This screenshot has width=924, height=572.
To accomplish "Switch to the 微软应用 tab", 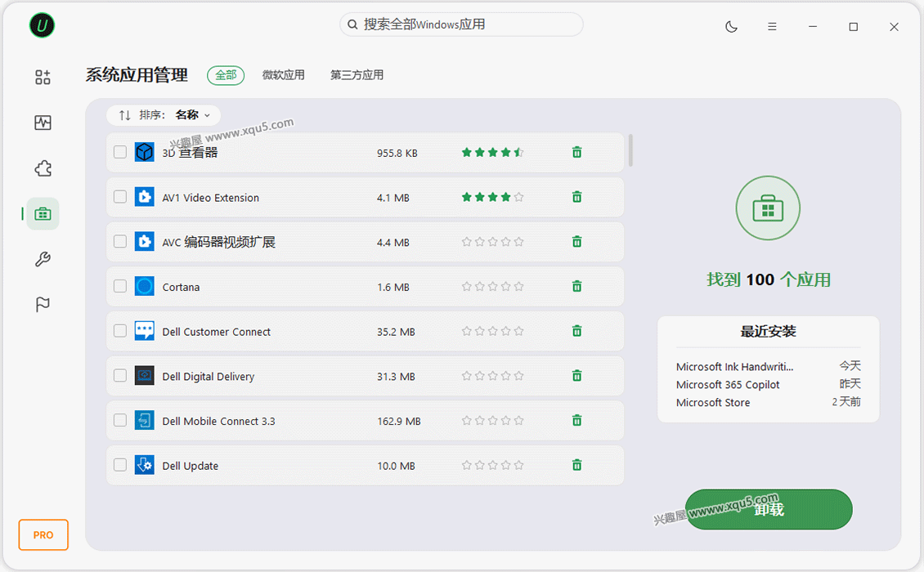I will tap(284, 75).
